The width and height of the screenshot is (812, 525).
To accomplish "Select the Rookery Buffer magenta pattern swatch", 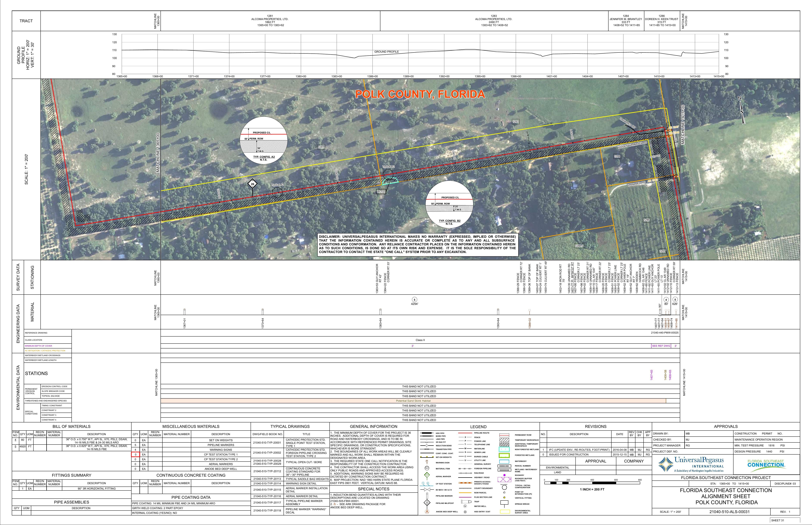I will (505, 480).
